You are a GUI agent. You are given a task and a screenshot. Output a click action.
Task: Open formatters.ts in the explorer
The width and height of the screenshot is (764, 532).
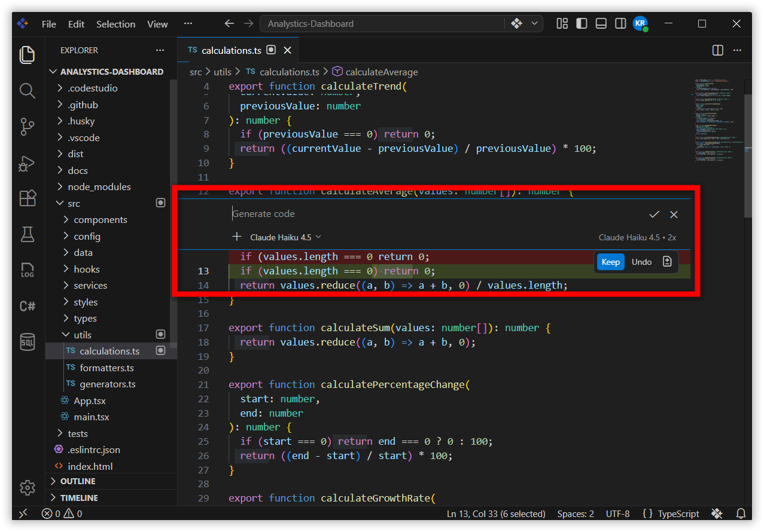point(106,368)
